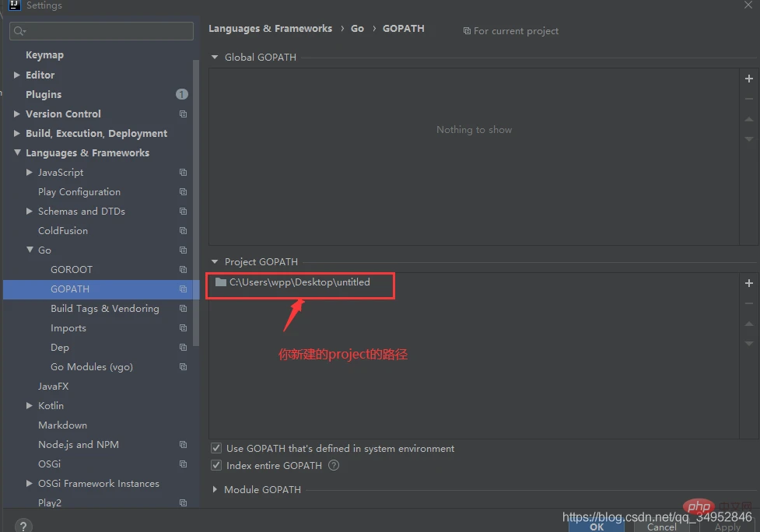
Task: Click project-level icon beside GOROOT
Action: point(184,269)
